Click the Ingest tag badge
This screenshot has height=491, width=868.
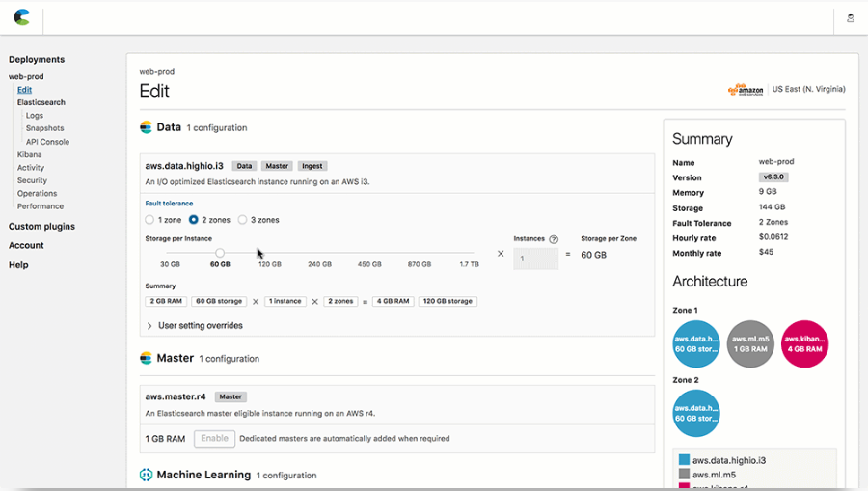click(x=312, y=166)
